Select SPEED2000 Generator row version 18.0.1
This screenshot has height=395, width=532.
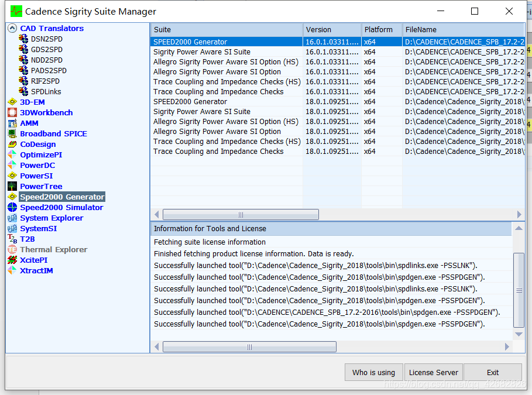tap(338, 101)
